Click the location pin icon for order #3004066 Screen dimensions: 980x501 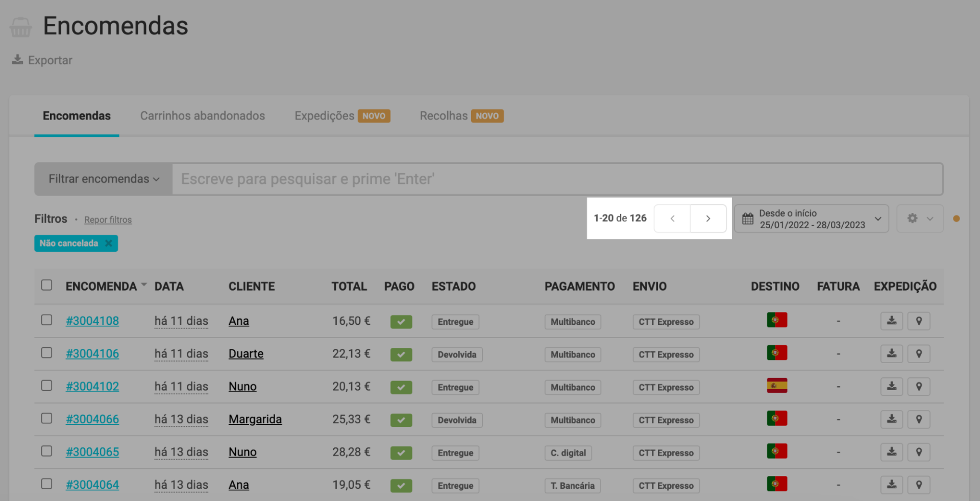click(918, 419)
